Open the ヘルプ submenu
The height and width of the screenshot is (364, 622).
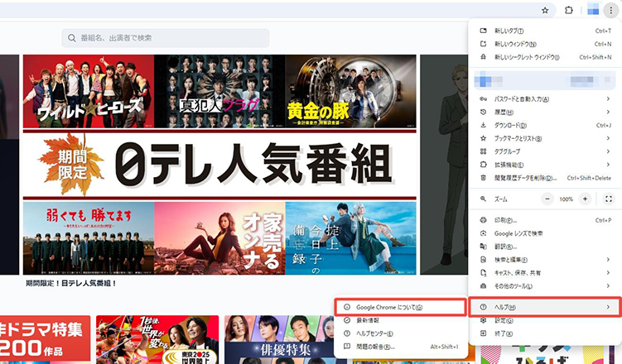(x=545, y=307)
